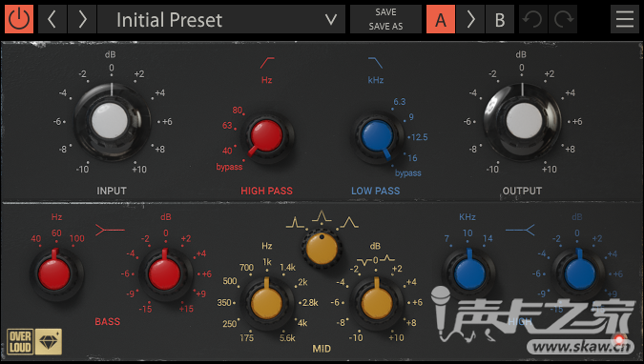644x364 pixels.
Task: Click the blue HIGH gain dB knob
Action: [x=579, y=273]
